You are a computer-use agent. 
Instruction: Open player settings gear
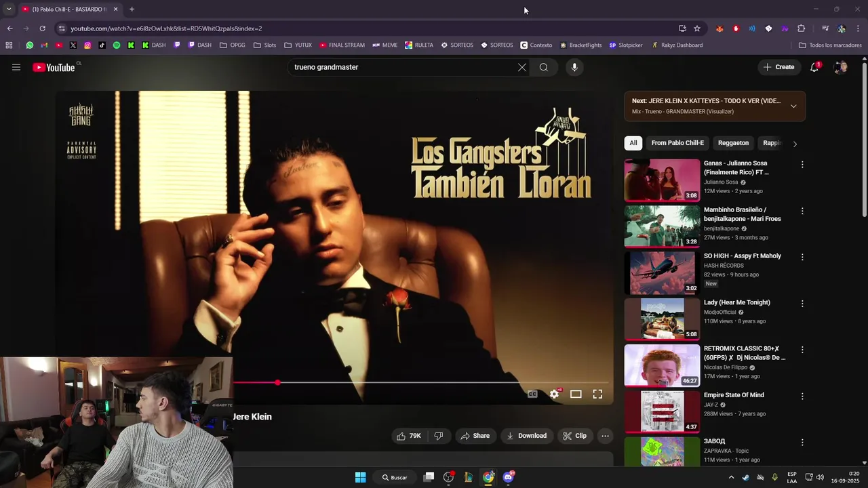click(555, 394)
